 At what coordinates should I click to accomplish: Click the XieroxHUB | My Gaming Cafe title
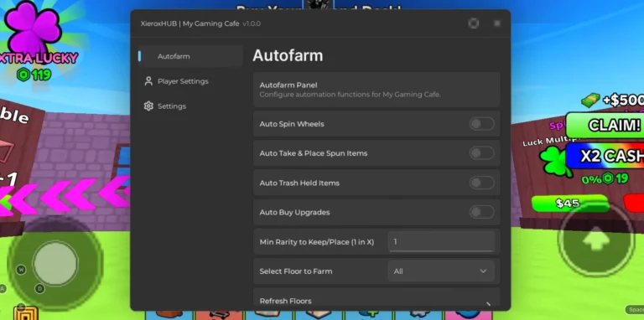[x=190, y=23]
